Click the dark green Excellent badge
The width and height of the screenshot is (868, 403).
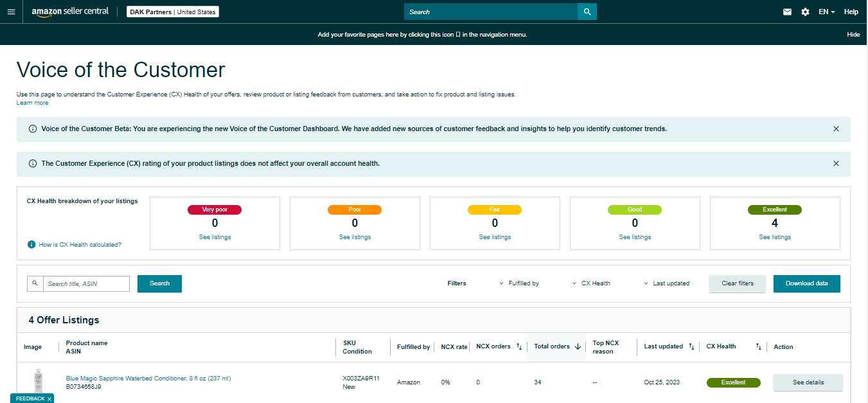775,210
